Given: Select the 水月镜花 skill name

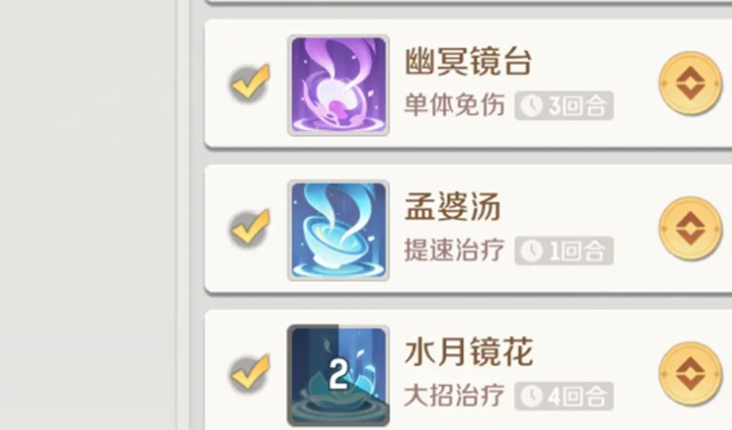Looking at the screenshot, I should (x=468, y=352).
